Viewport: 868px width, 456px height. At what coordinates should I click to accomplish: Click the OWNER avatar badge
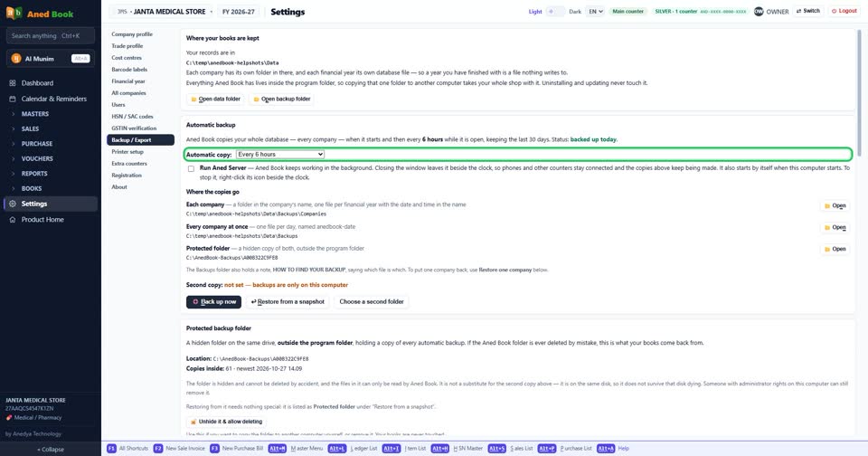click(759, 11)
